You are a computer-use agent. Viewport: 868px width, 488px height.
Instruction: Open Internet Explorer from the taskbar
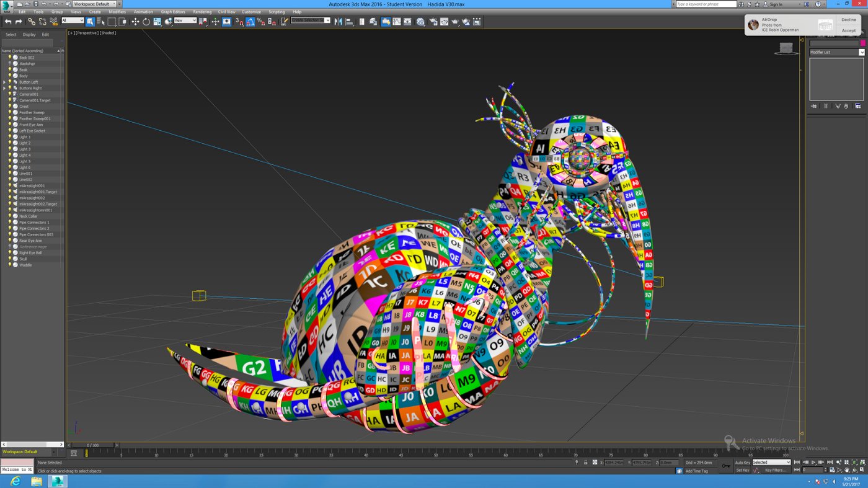coord(15,481)
